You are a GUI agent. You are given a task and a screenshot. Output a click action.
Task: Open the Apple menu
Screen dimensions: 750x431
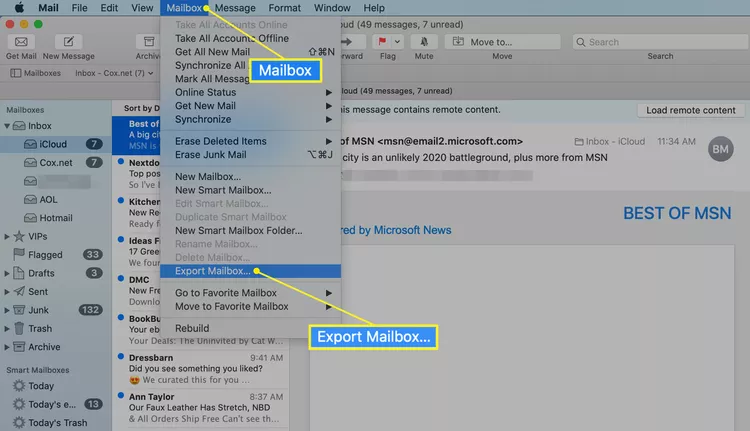(20, 7)
